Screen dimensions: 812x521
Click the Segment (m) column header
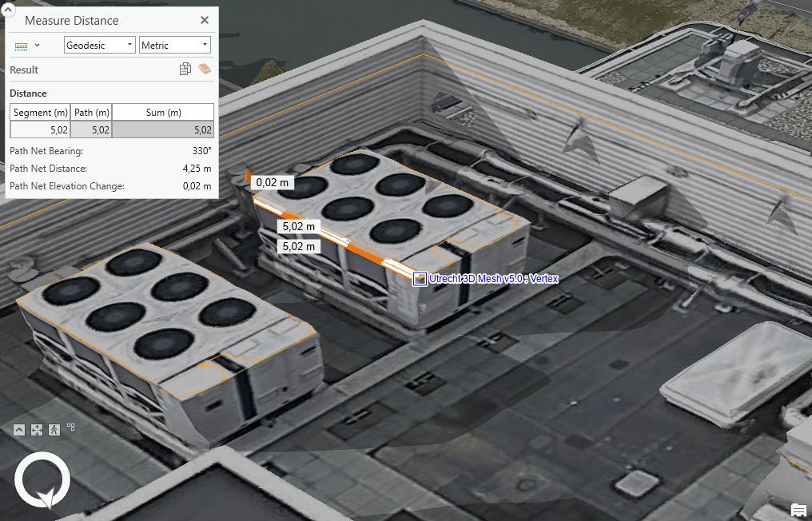coord(39,112)
